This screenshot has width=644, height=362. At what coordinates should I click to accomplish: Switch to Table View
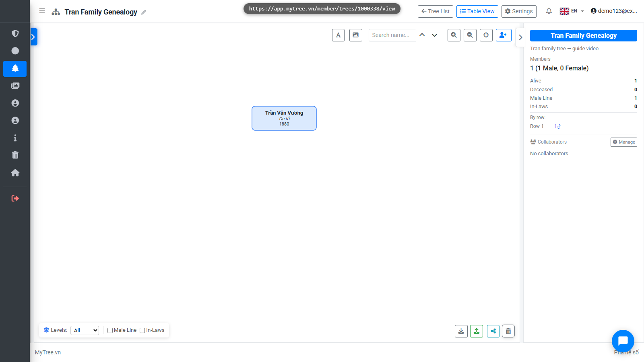pos(477,11)
